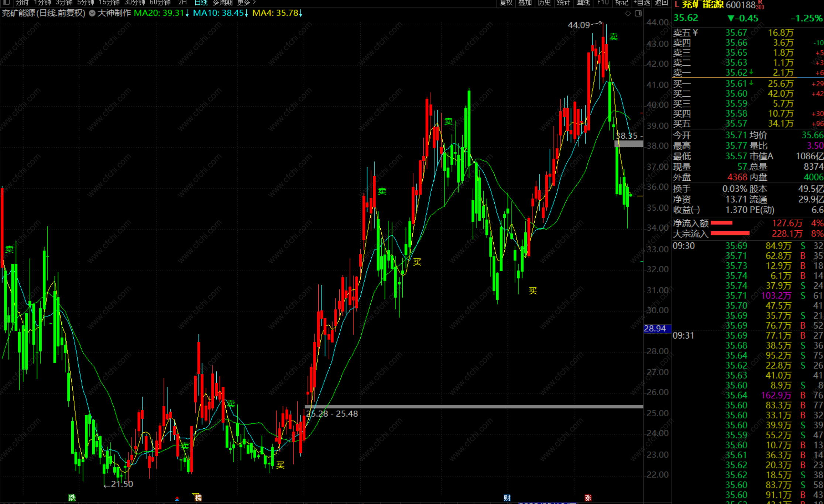This screenshot has width=824, height=504.
Task: Open the 复权 adjustment menu
Action: coord(506,3)
